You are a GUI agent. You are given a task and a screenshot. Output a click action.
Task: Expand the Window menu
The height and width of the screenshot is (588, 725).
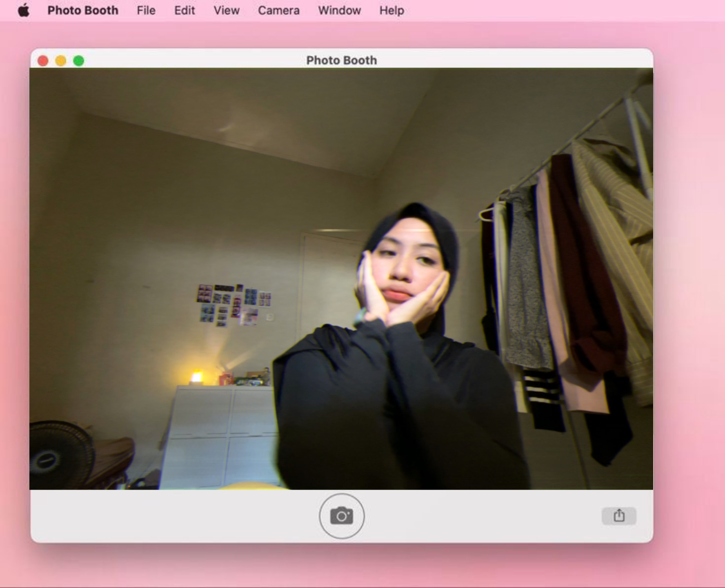(339, 10)
